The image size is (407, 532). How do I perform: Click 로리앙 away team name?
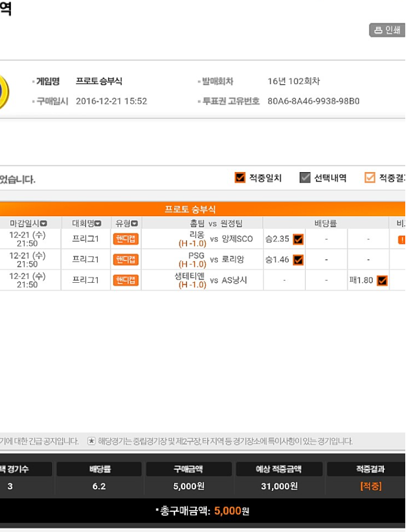[233, 260]
